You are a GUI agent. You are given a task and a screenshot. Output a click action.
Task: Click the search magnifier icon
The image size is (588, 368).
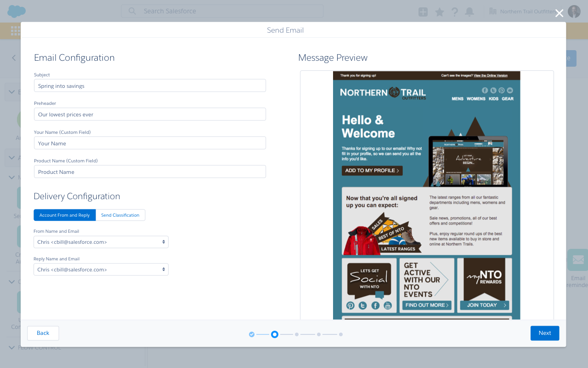tap(132, 11)
